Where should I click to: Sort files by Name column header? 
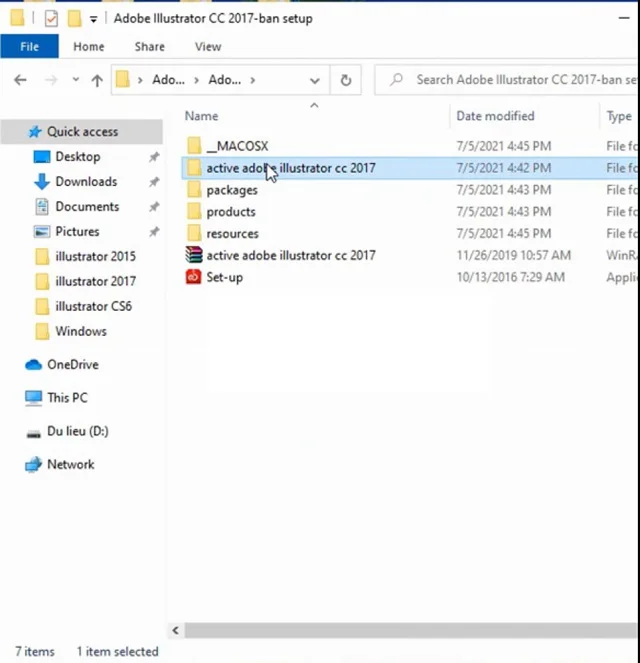point(201,116)
